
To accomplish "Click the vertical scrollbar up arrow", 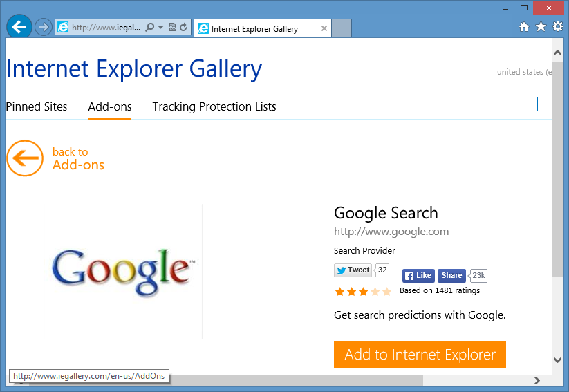I will 557,53.
